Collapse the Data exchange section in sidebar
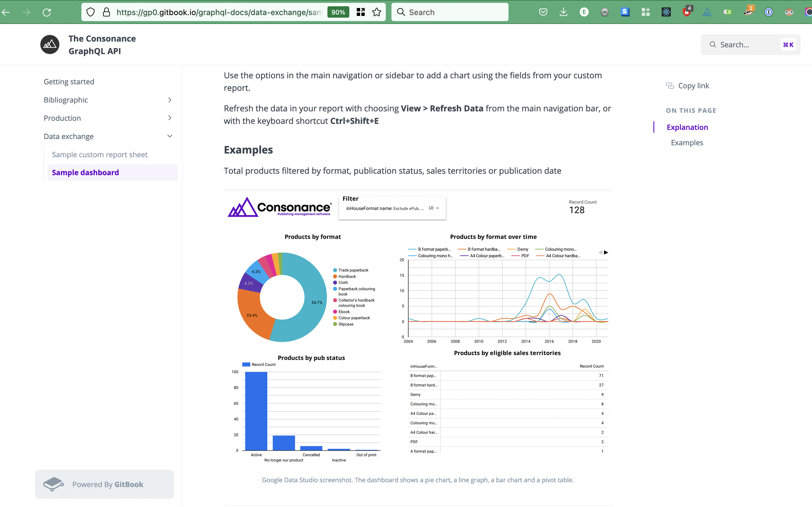Viewport: 812px width, 507px height. click(x=169, y=136)
